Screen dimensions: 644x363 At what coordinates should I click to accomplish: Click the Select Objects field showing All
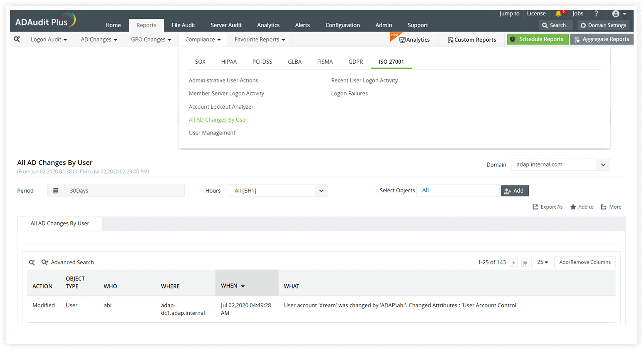point(458,190)
